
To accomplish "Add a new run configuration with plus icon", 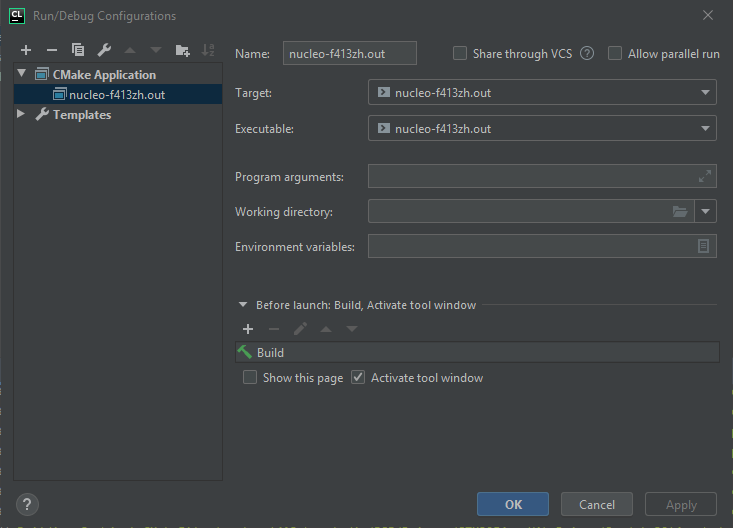I will tap(26, 50).
